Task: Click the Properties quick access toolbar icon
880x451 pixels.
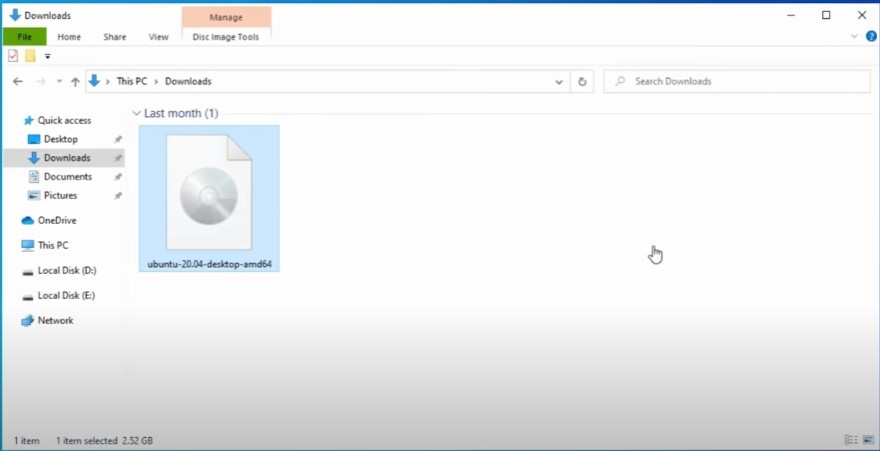Action: [13, 56]
